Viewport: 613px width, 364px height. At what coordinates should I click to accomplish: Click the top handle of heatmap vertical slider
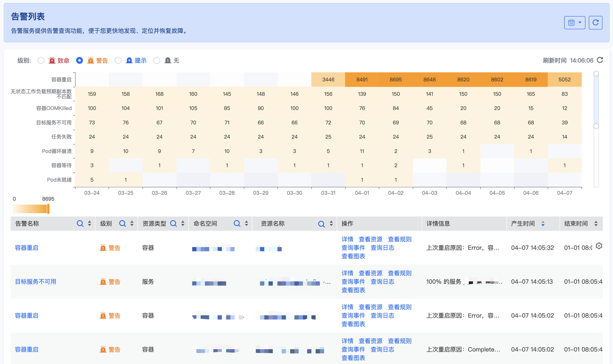click(596, 74)
